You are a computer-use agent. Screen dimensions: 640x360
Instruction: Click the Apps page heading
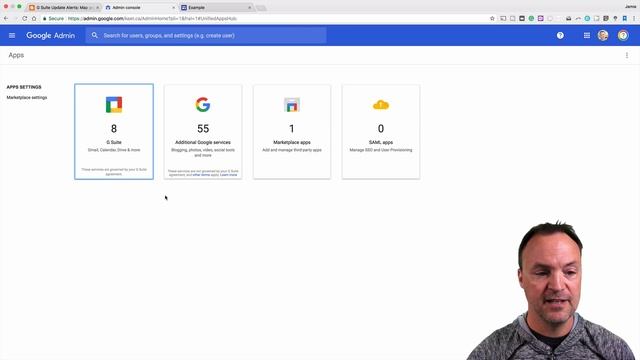16,55
